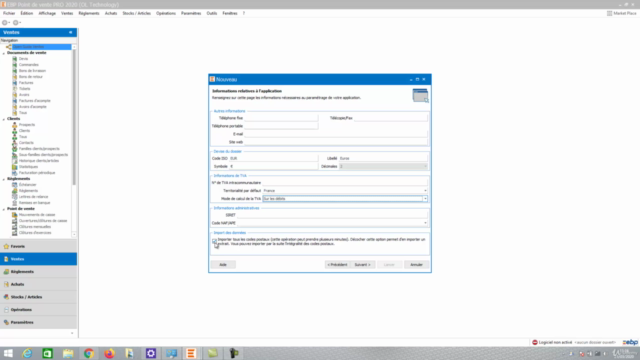
Task: Open Windows Start button on taskbar
Action: (8, 353)
